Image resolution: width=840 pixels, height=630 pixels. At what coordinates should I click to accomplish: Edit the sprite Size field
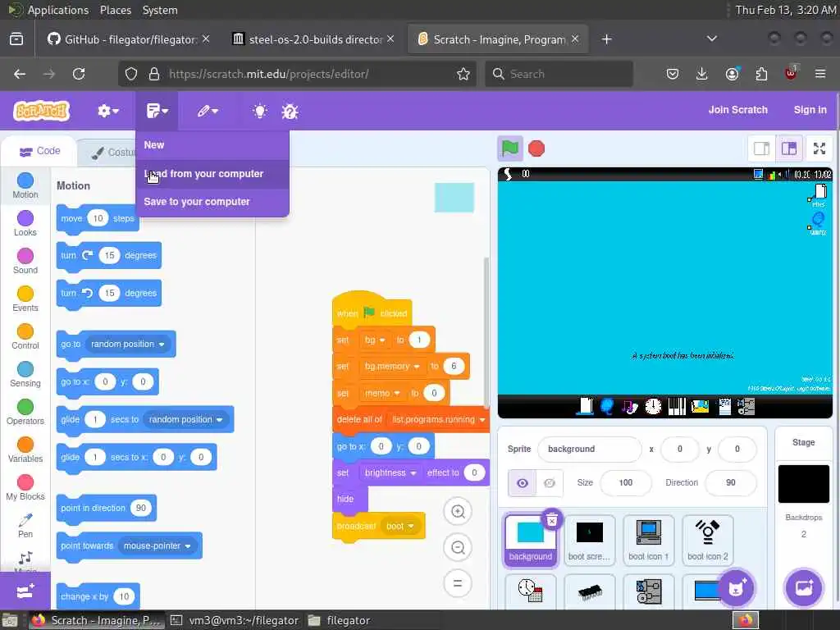pos(626,482)
